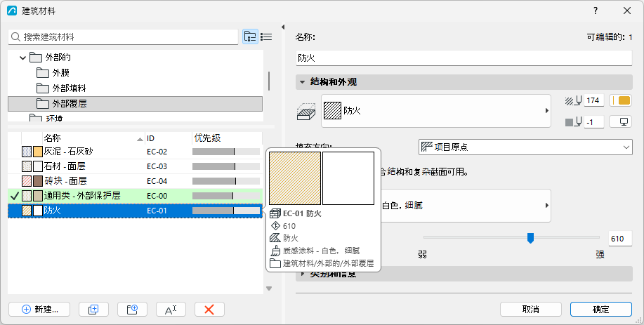The height and width of the screenshot is (325, 644).
Task: Click the building material structure icon
Action: (x=306, y=112)
